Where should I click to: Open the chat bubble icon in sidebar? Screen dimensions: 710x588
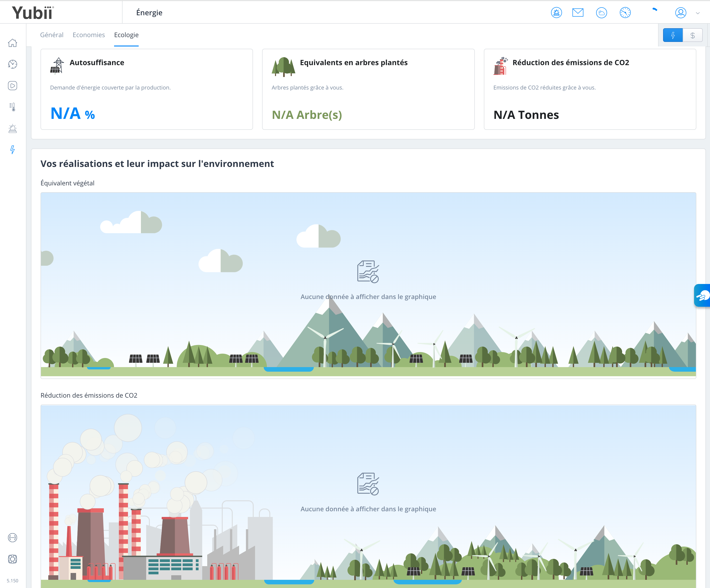click(x=13, y=538)
